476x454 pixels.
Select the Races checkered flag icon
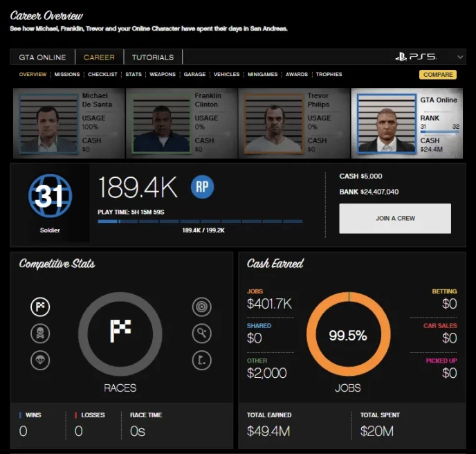click(x=40, y=307)
